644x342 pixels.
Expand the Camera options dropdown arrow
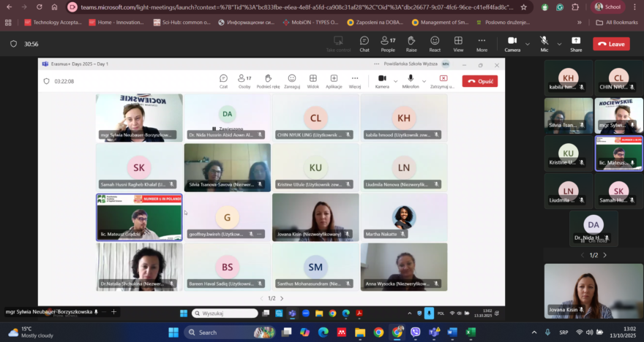528,44
